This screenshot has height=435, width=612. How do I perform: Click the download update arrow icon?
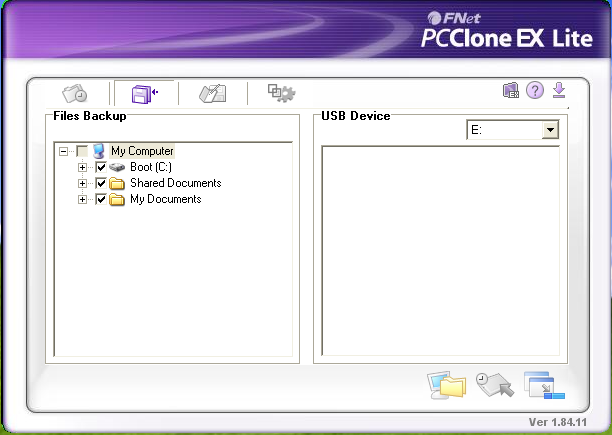pyautogui.click(x=559, y=90)
